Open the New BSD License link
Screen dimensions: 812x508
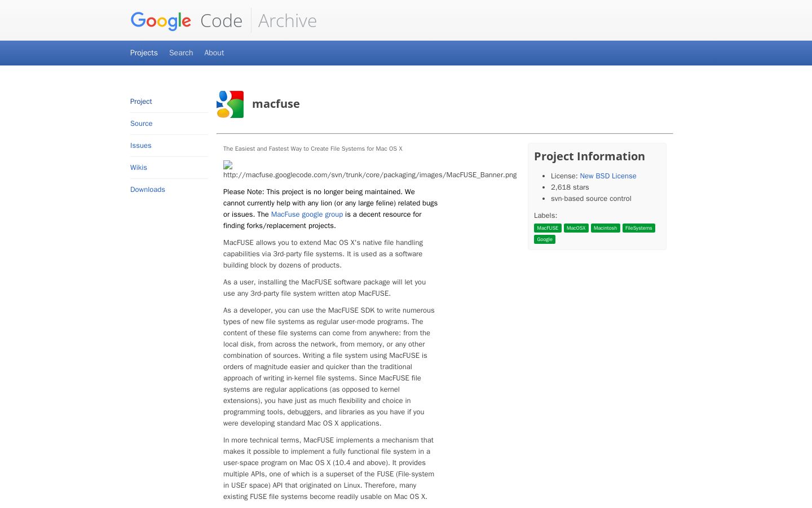pos(608,176)
